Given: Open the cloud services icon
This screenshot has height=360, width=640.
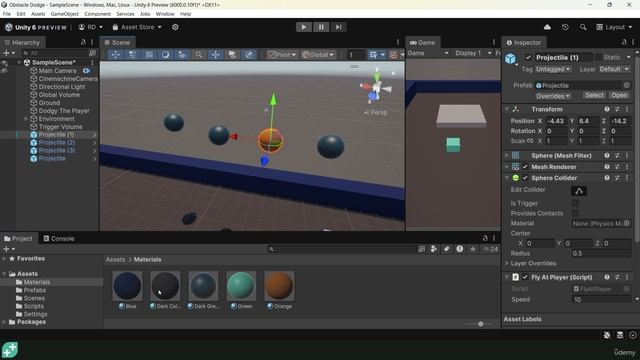Looking at the screenshot, I should pos(547,27).
